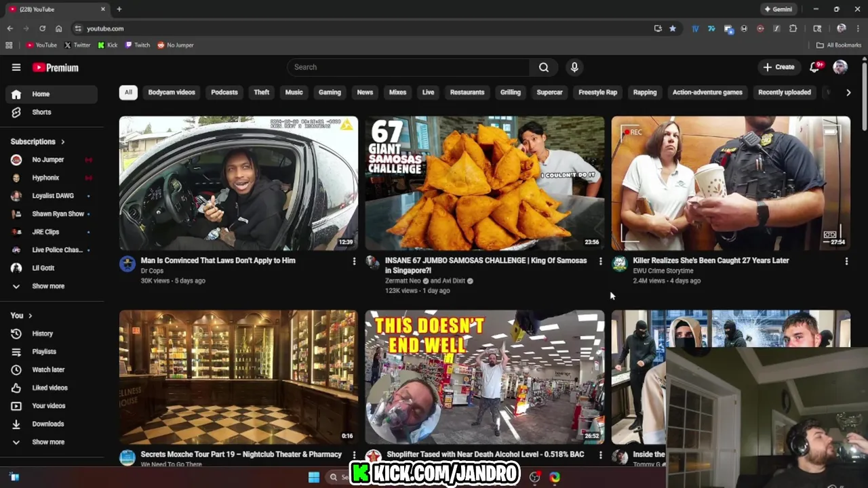The height and width of the screenshot is (488, 868).
Task: Select the Action-adventure games chip
Action: pos(707,92)
